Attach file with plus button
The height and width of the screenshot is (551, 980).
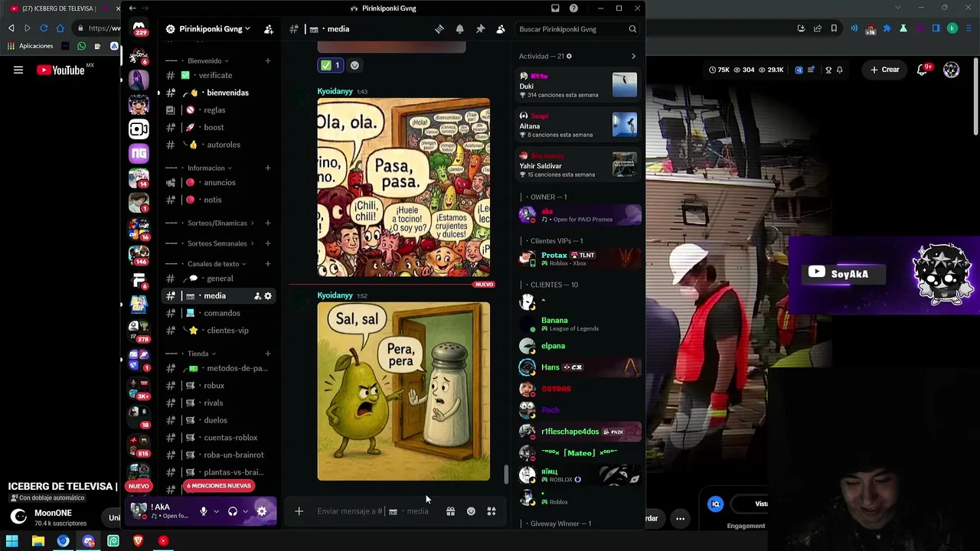[x=299, y=511]
